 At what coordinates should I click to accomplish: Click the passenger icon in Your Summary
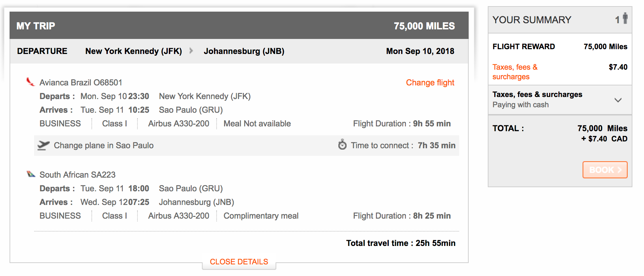[x=625, y=18]
